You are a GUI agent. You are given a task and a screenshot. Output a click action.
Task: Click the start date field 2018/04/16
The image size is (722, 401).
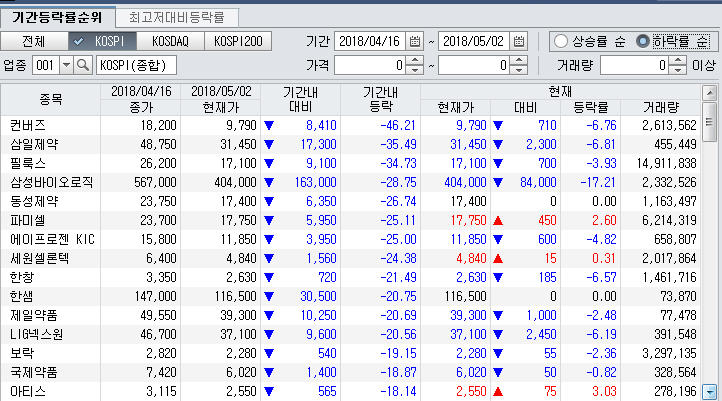pos(370,41)
